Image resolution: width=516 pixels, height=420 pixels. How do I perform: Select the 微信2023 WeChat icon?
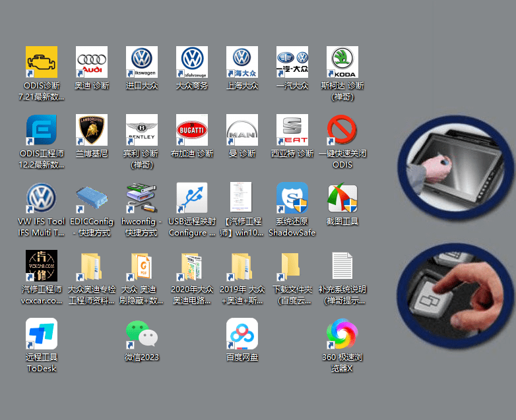[x=142, y=334]
